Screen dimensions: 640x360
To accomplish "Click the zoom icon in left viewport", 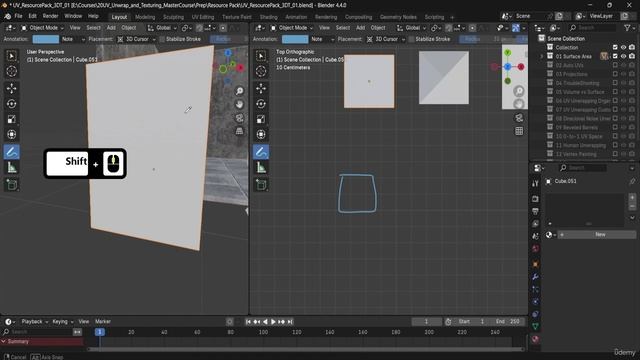I will click(240, 91).
